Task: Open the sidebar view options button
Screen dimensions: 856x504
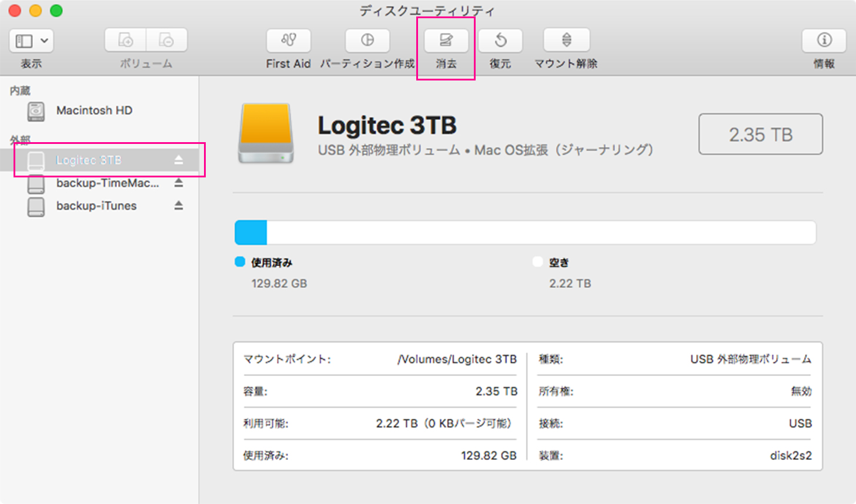Action: [31, 41]
